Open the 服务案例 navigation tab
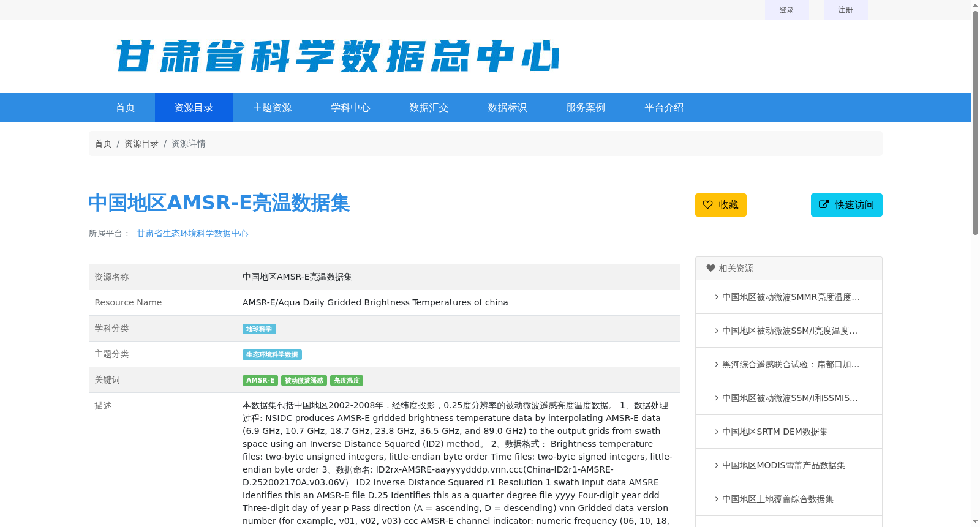Screen dimensions: 980x527 click(586, 108)
